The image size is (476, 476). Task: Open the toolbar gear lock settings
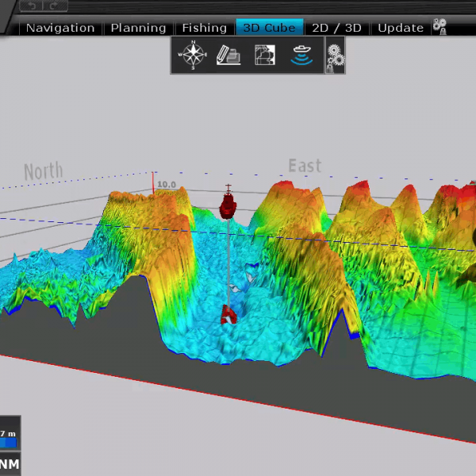click(x=335, y=57)
